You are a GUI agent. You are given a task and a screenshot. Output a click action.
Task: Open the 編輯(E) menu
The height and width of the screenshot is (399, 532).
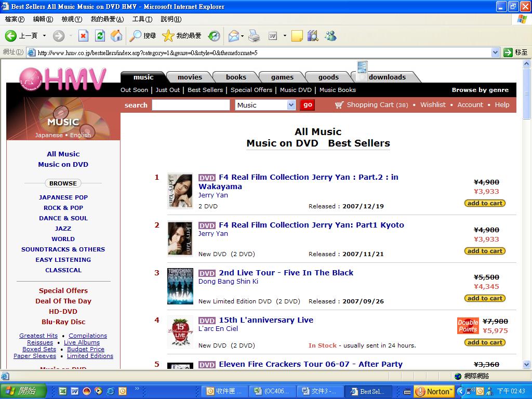pos(43,19)
